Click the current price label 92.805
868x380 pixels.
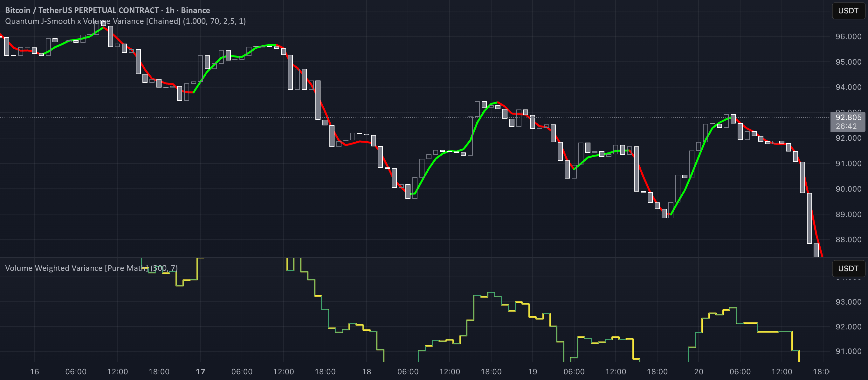click(x=848, y=117)
